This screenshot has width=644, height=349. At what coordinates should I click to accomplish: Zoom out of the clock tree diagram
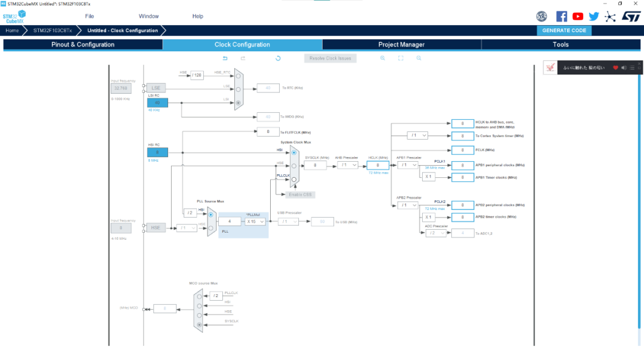419,58
